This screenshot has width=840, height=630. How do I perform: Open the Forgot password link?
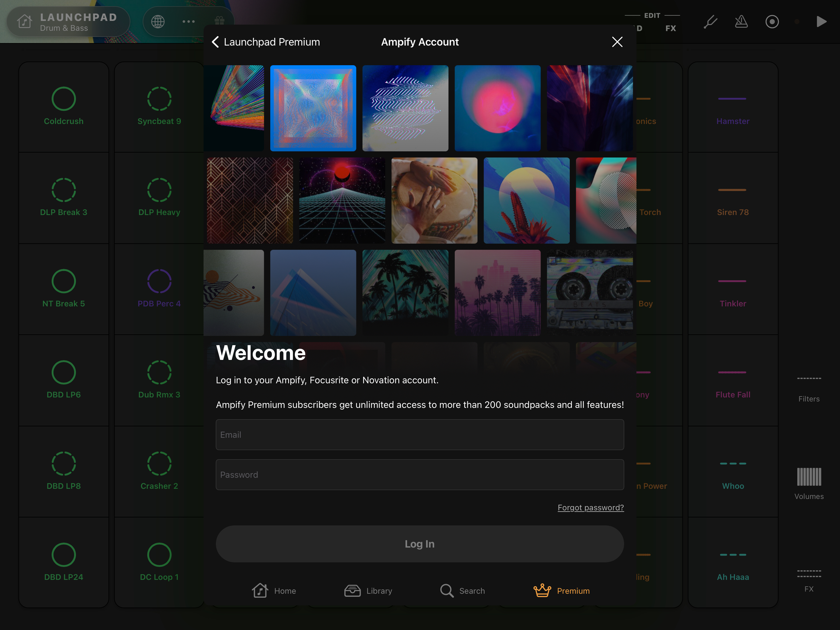591,508
